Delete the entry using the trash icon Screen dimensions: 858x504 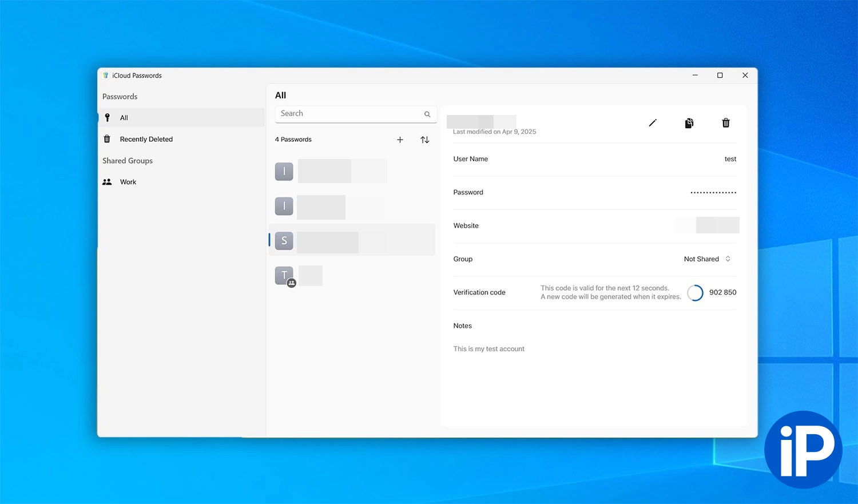[x=726, y=123]
